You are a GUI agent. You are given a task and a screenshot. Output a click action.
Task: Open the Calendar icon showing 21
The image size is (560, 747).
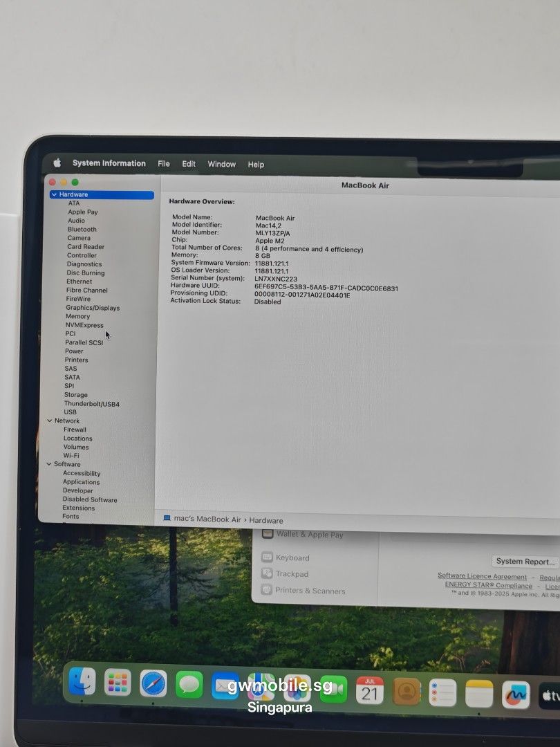[x=369, y=690]
